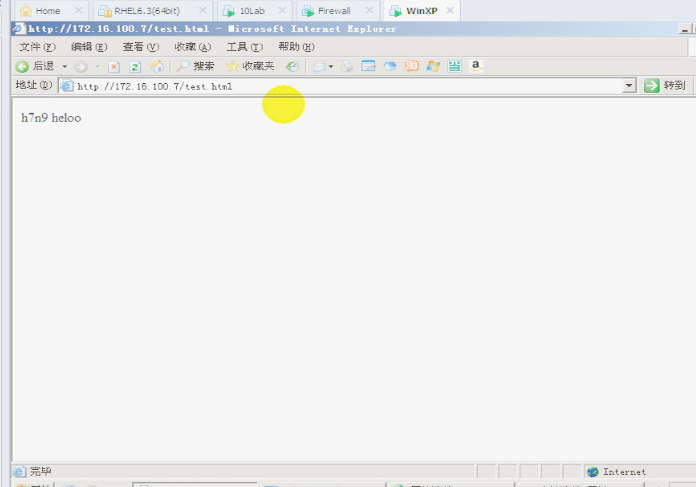696x487 pixels.
Task: Click the Go (转到) button
Action: coord(665,85)
